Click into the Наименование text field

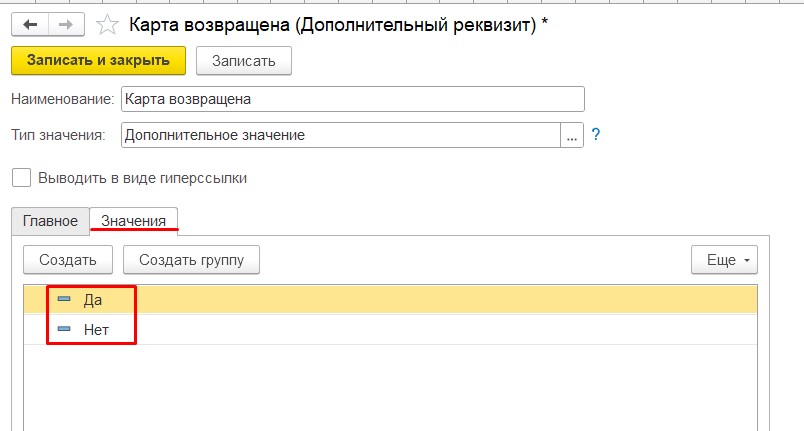[352, 99]
